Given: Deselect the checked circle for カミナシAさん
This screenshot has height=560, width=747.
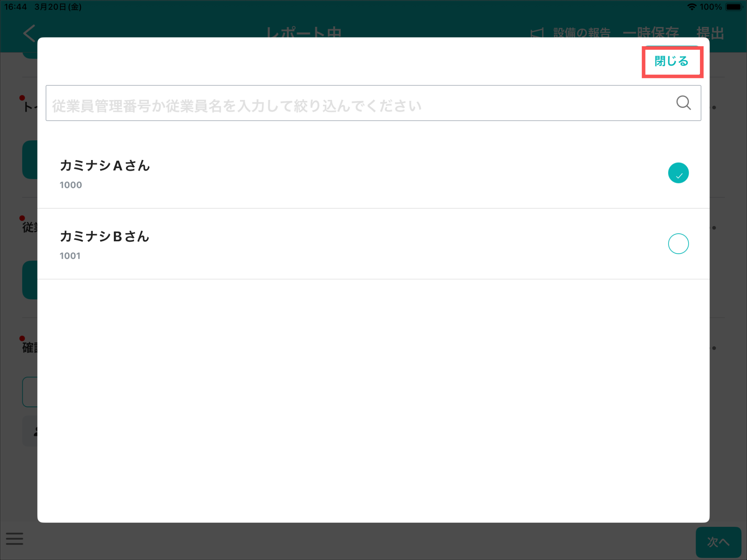Looking at the screenshot, I should pyautogui.click(x=678, y=173).
